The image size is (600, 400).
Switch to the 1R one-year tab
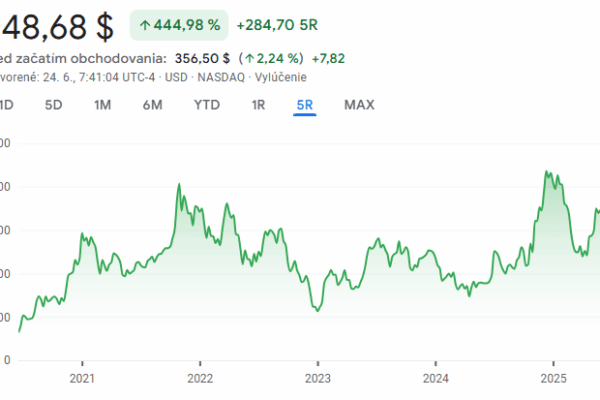tap(258, 105)
